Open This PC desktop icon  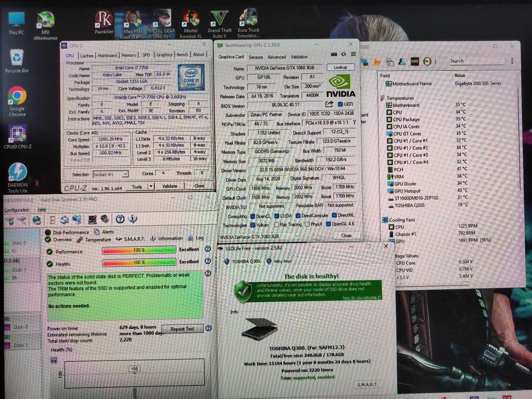[17, 23]
